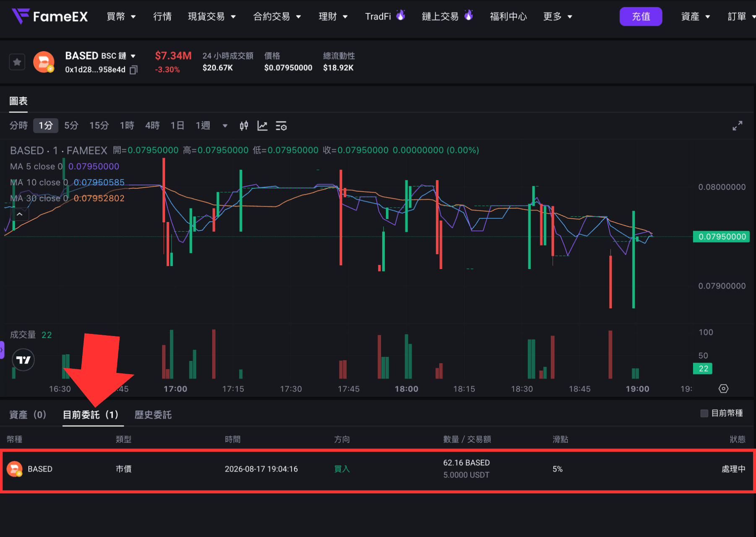Open candlestick chart style selector
Viewport: 756px width, 537px height.
(x=244, y=126)
